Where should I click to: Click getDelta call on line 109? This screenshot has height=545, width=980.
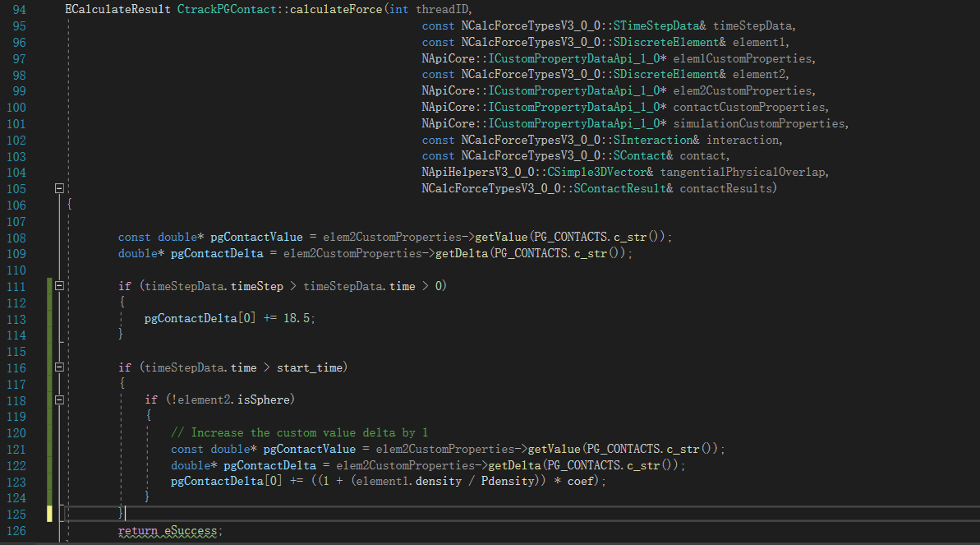click(x=462, y=253)
